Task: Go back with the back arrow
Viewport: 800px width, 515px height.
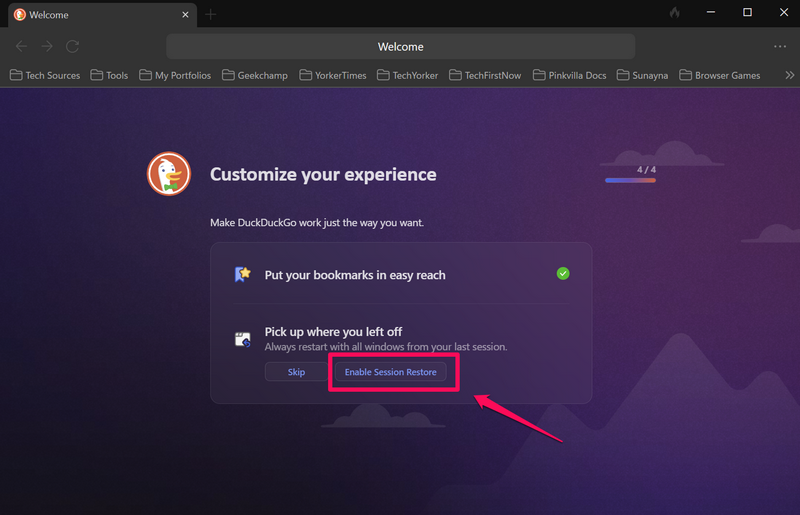Action: pyautogui.click(x=22, y=47)
